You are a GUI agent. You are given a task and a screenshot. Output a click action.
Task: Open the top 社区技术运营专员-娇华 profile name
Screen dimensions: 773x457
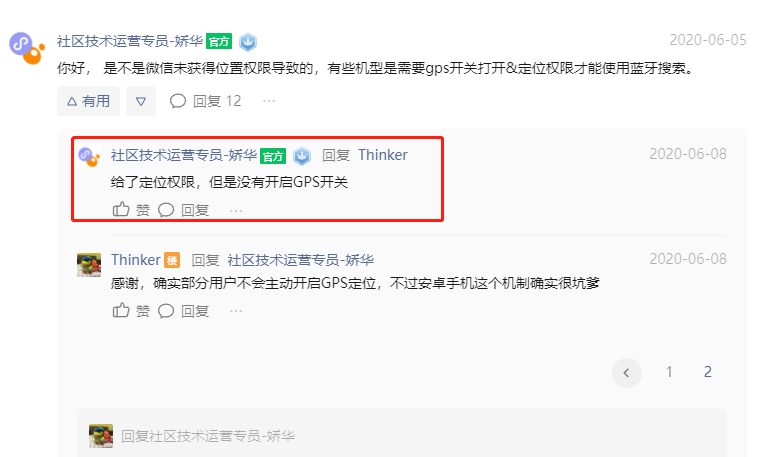[x=130, y=41]
